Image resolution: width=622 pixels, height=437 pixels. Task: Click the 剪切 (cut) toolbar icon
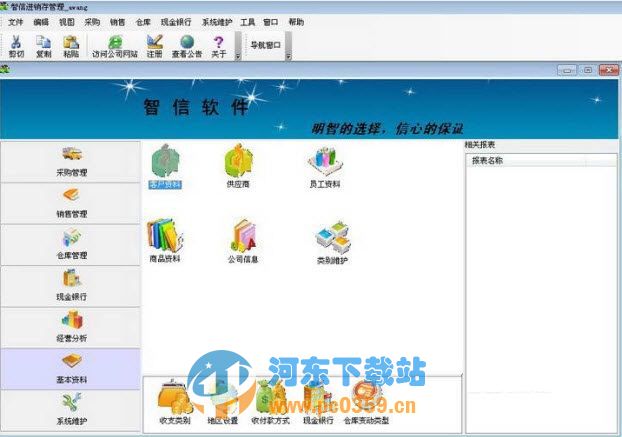[16, 46]
